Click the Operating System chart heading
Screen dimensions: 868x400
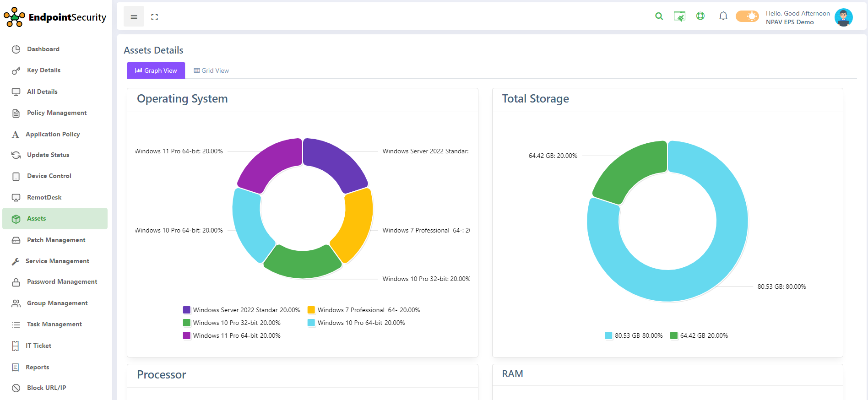pos(182,99)
